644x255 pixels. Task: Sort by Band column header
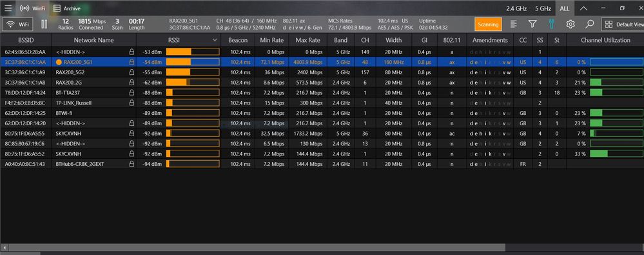[x=340, y=40]
